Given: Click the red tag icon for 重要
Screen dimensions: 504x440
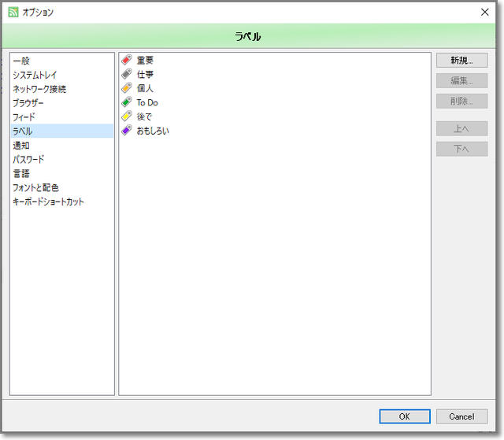Looking at the screenshot, I should click(127, 60).
